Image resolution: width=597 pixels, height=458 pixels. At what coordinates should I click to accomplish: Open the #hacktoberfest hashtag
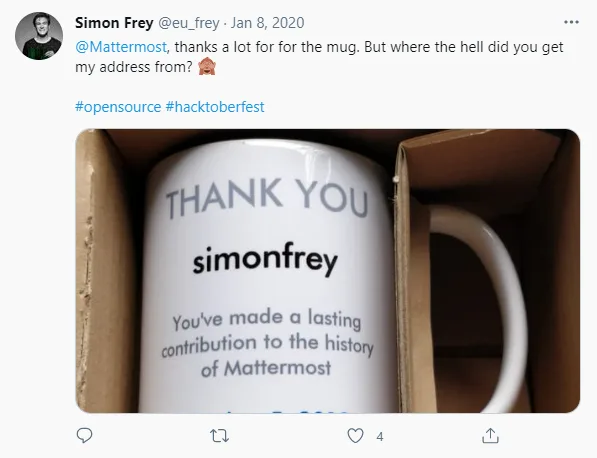(x=215, y=107)
